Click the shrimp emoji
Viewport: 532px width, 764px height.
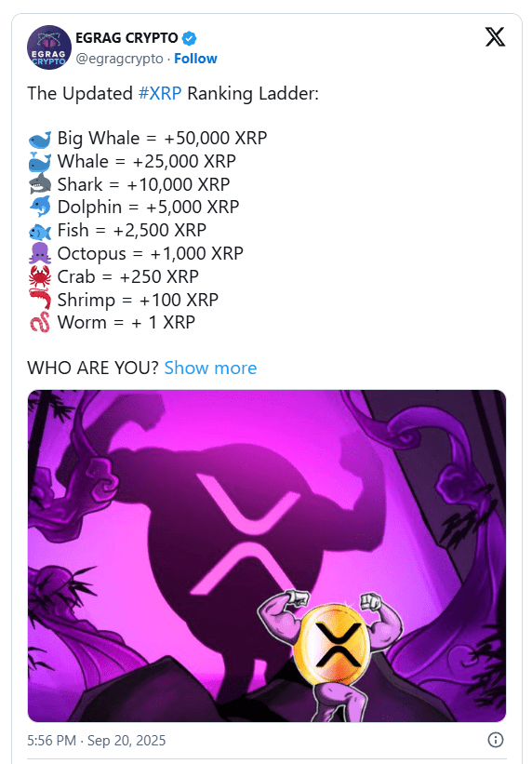pyautogui.click(x=39, y=299)
